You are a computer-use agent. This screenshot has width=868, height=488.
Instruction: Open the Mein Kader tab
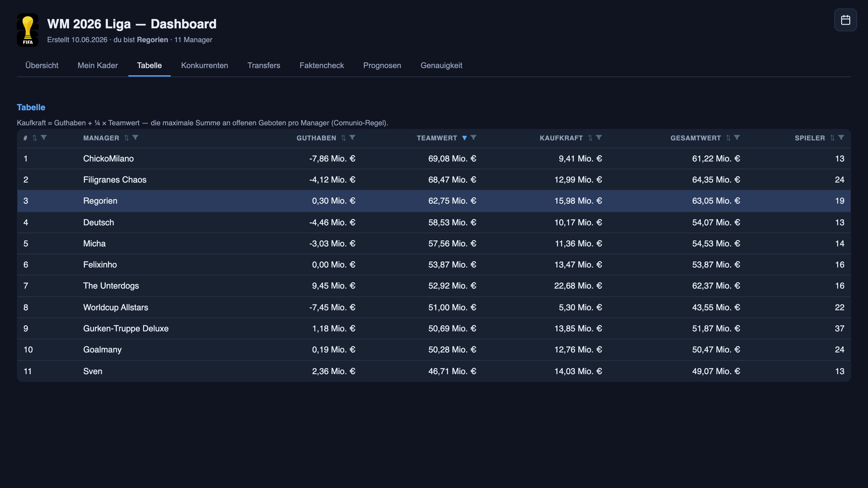pos(98,65)
